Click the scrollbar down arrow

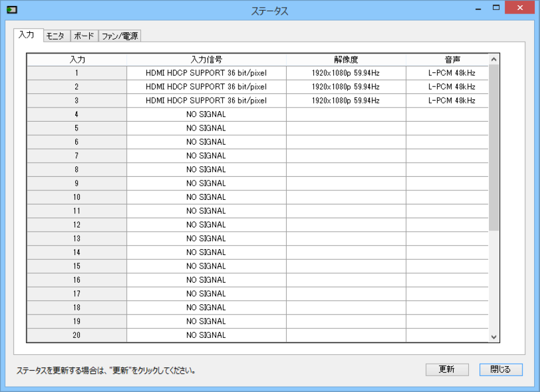pos(494,337)
